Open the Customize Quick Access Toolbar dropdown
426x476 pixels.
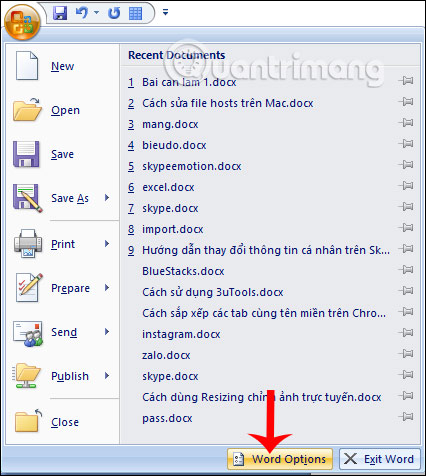(x=165, y=12)
